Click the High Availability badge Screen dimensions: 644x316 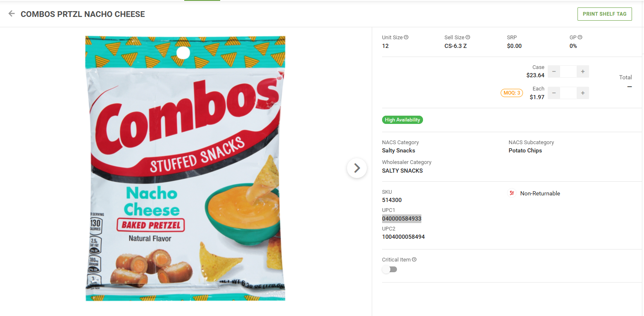coord(402,120)
